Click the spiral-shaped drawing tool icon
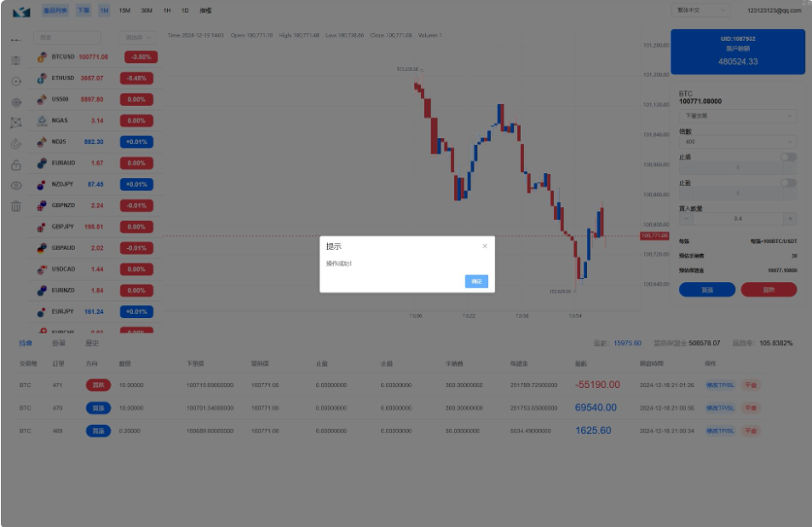 click(15, 101)
